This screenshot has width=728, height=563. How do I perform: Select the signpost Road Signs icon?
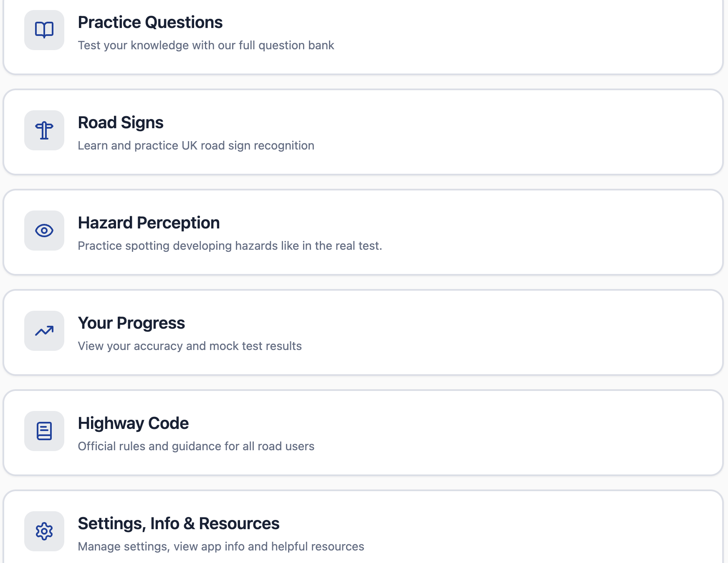(44, 131)
